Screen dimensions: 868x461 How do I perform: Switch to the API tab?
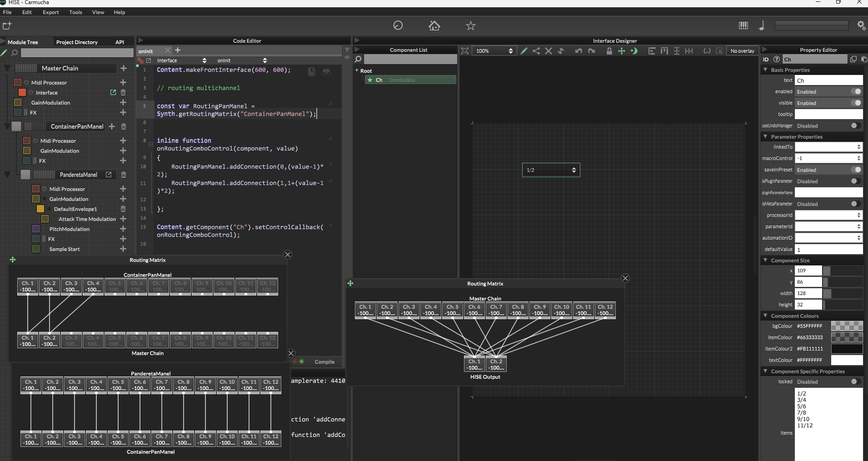(x=120, y=42)
